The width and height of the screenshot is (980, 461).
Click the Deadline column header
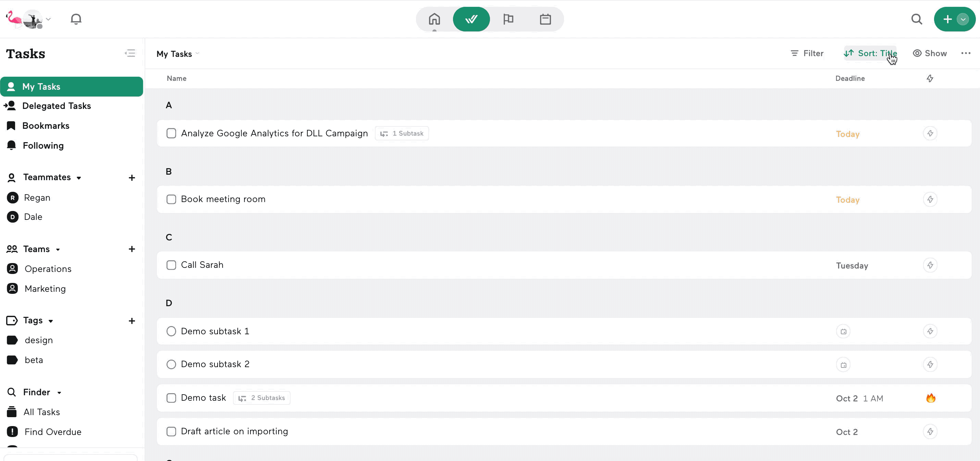tap(849, 78)
